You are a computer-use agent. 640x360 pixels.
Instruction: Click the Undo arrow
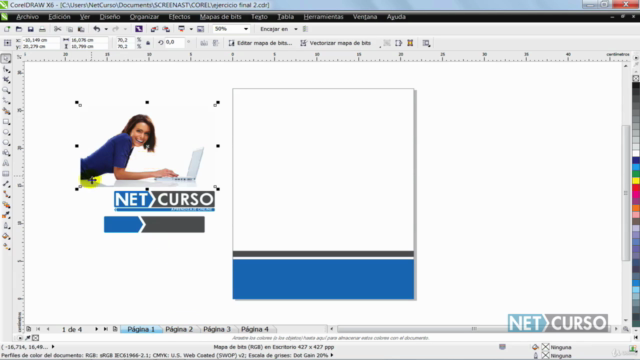[97, 29]
